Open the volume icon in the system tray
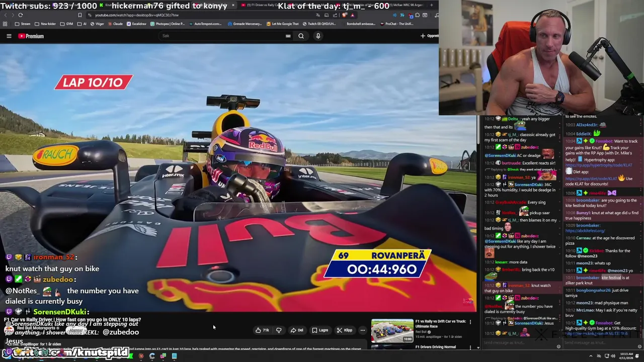 613,356
